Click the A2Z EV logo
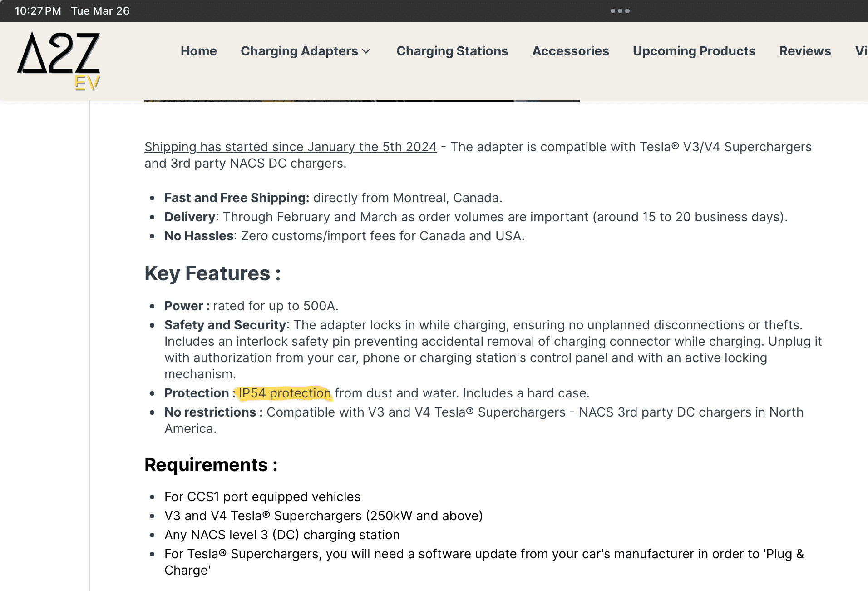The height and width of the screenshot is (591, 868). tap(59, 61)
